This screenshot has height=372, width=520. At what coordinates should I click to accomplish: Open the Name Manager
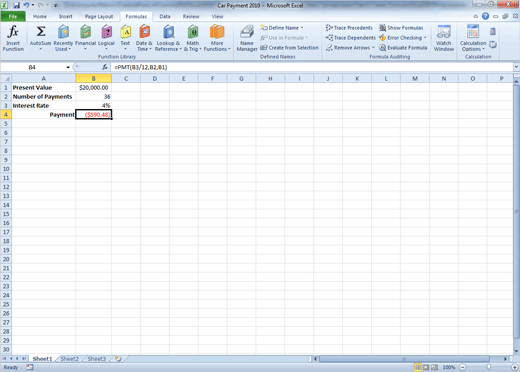pos(247,38)
